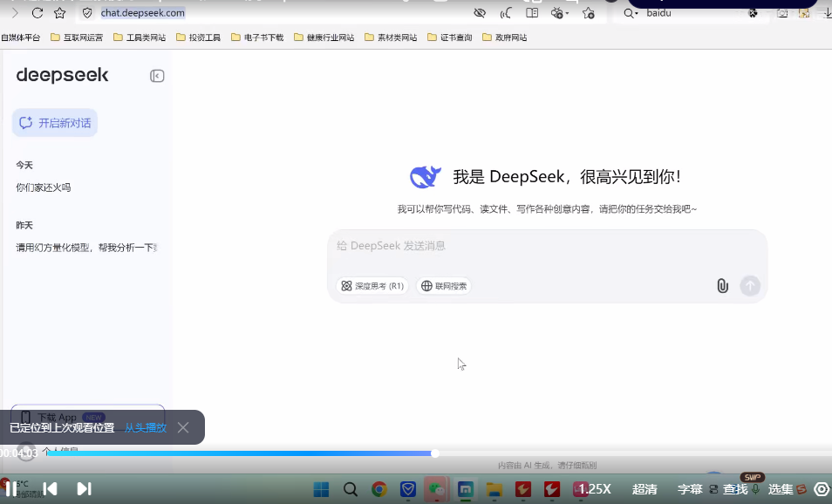The width and height of the screenshot is (832, 504).
Task: Open the Maxthon browser taskbar icon
Action: click(466, 489)
